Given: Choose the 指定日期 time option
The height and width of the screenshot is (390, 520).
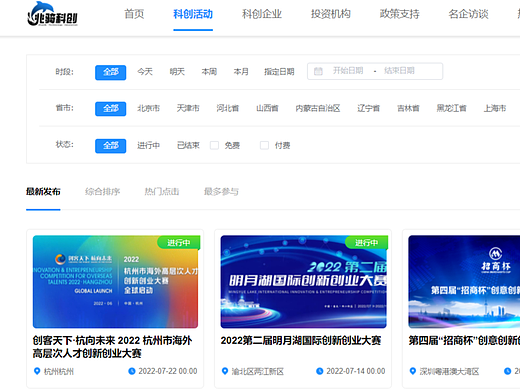Looking at the screenshot, I should tap(279, 72).
